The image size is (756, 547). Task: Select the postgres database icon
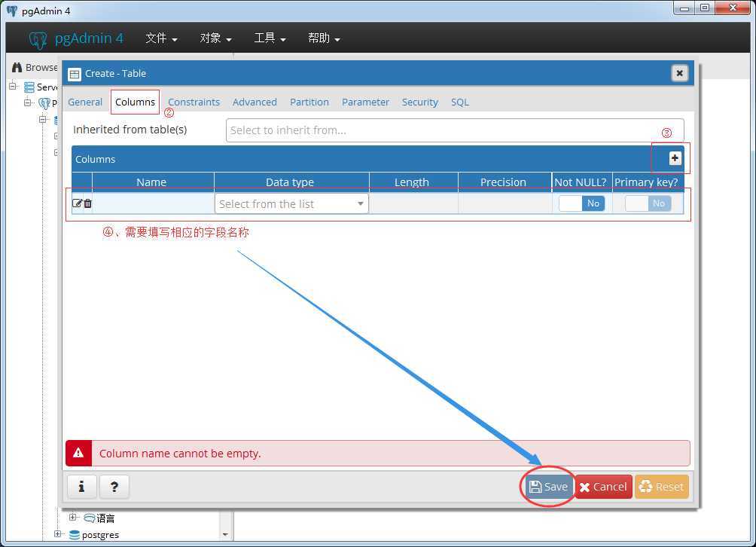75,534
